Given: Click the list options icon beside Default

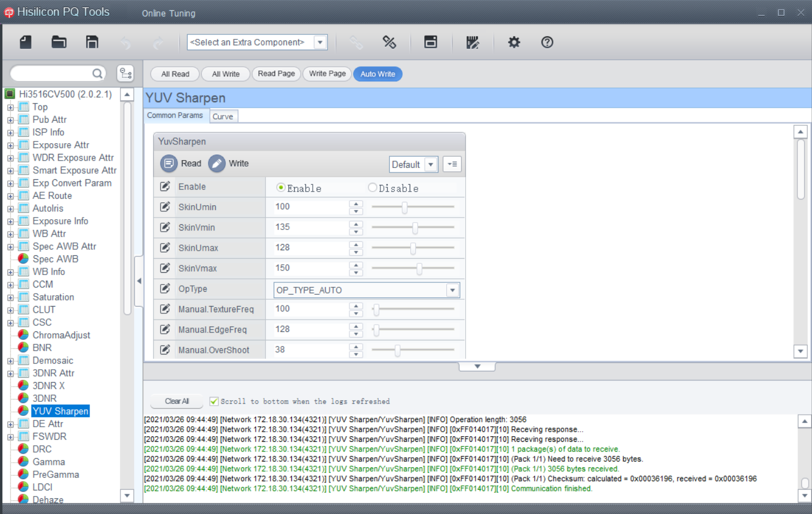Looking at the screenshot, I should click(452, 164).
